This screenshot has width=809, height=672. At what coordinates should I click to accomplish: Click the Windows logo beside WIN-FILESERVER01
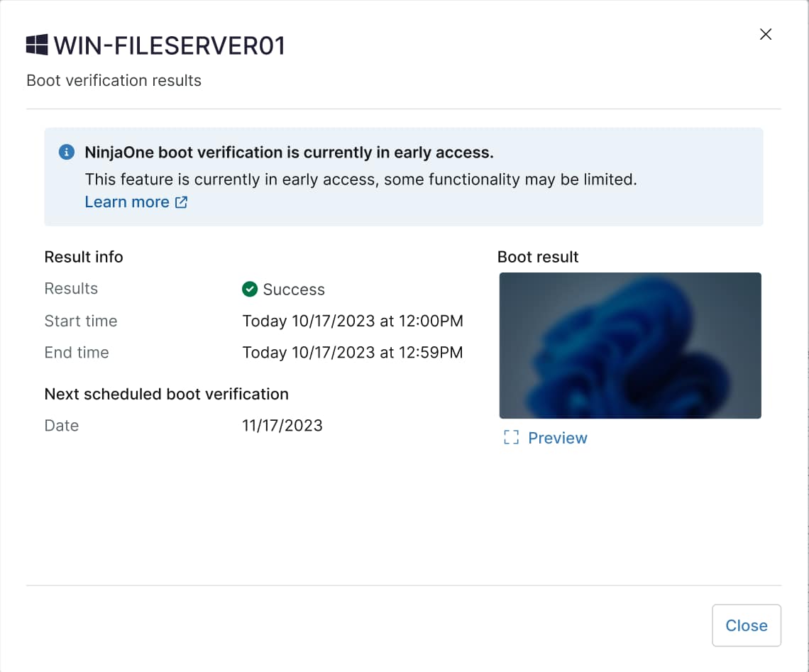pos(36,44)
